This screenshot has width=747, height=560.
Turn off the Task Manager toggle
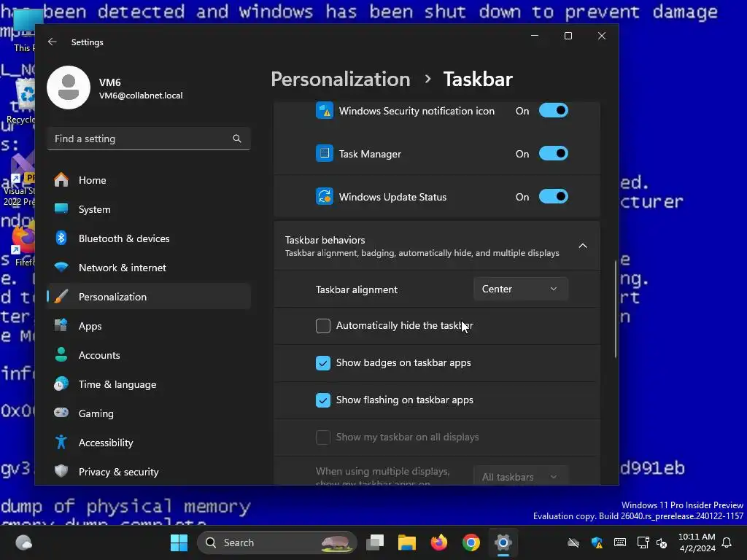(554, 153)
